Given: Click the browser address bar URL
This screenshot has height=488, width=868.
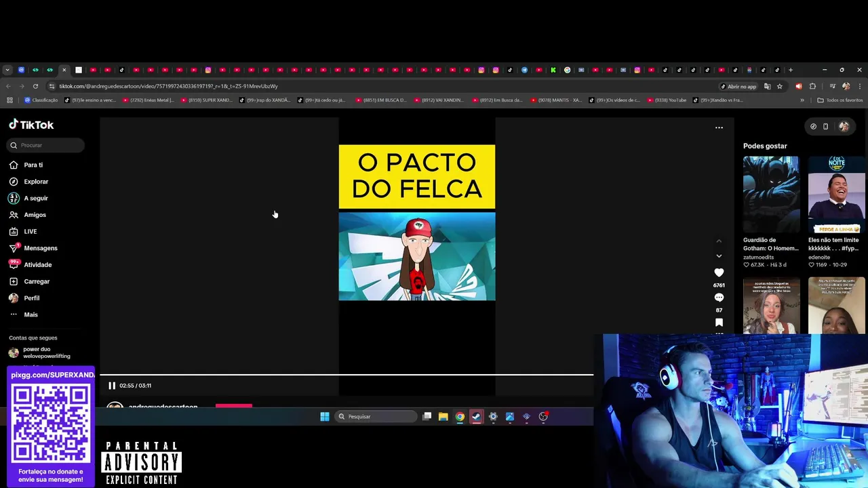Looking at the screenshot, I should [x=168, y=86].
